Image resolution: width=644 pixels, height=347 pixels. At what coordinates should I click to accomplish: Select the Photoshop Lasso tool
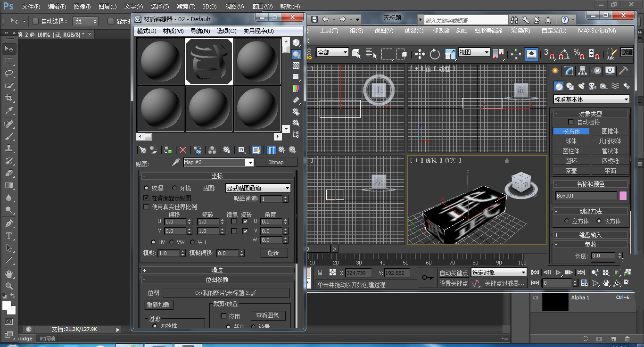click(9, 74)
